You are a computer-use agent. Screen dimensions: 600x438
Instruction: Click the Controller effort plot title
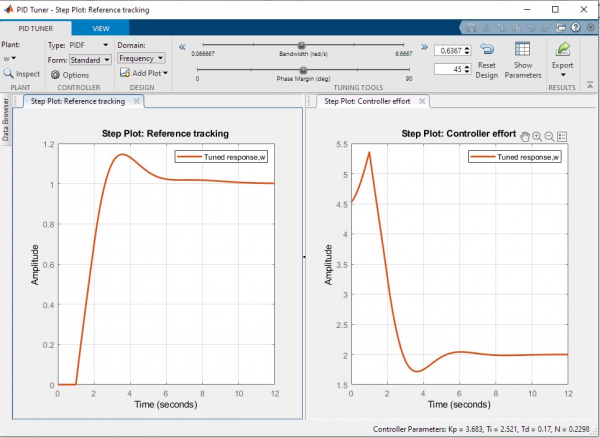click(x=459, y=134)
